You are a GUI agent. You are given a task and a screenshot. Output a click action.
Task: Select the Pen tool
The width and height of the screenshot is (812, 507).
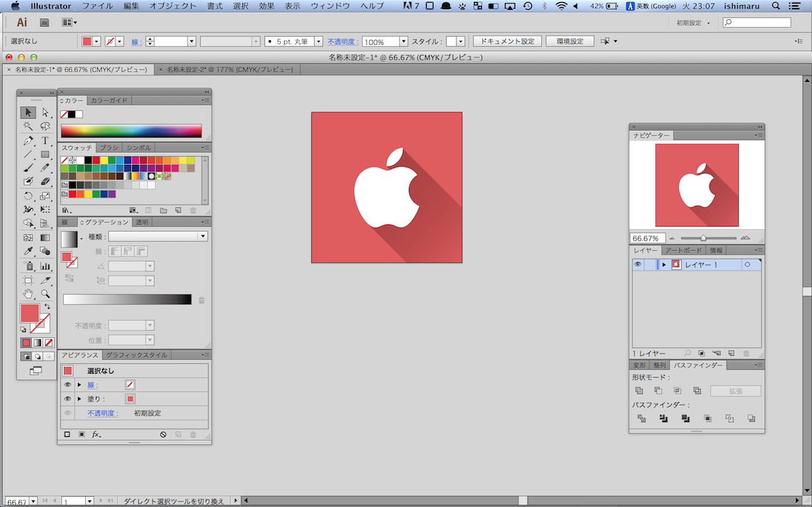pos(28,141)
